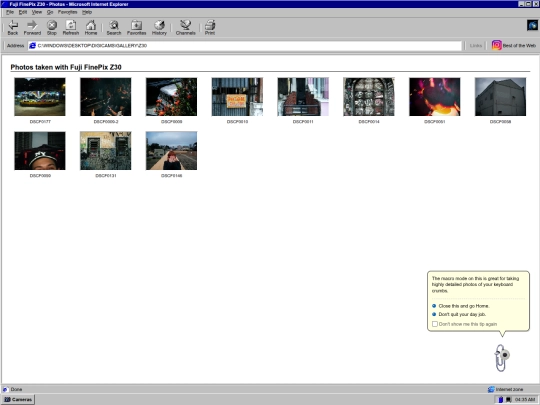Open the Help menu
The width and height of the screenshot is (540, 405).
87,12
